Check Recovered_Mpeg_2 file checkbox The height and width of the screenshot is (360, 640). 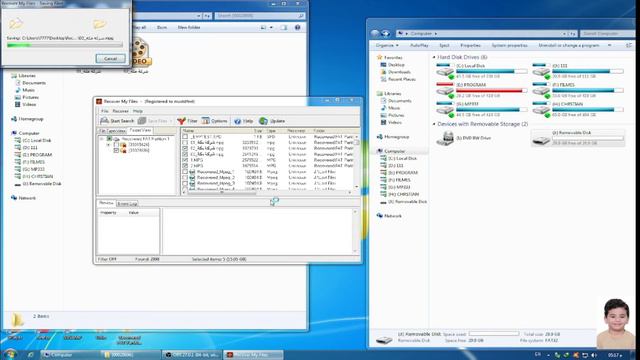pyautogui.click(x=185, y=178)
